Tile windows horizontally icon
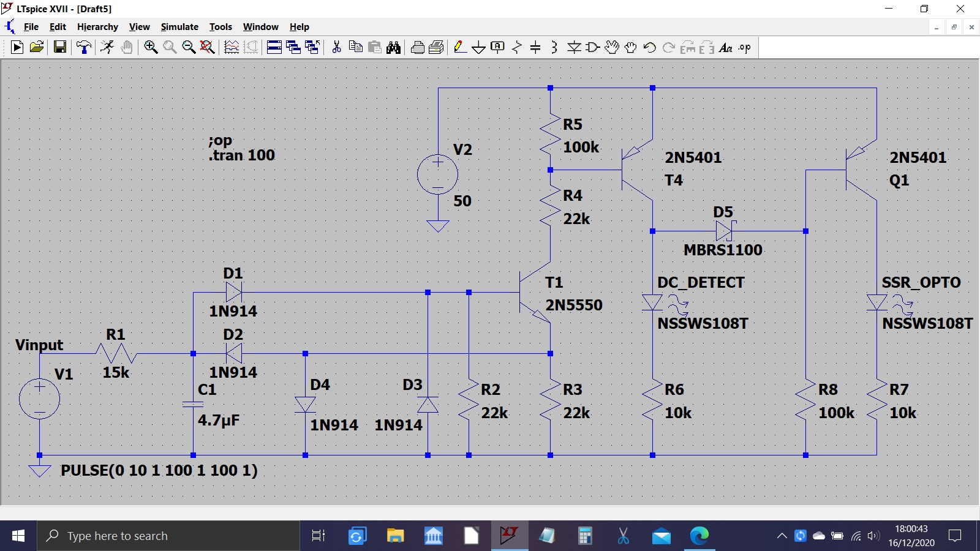980x551 pixels. 274,47
